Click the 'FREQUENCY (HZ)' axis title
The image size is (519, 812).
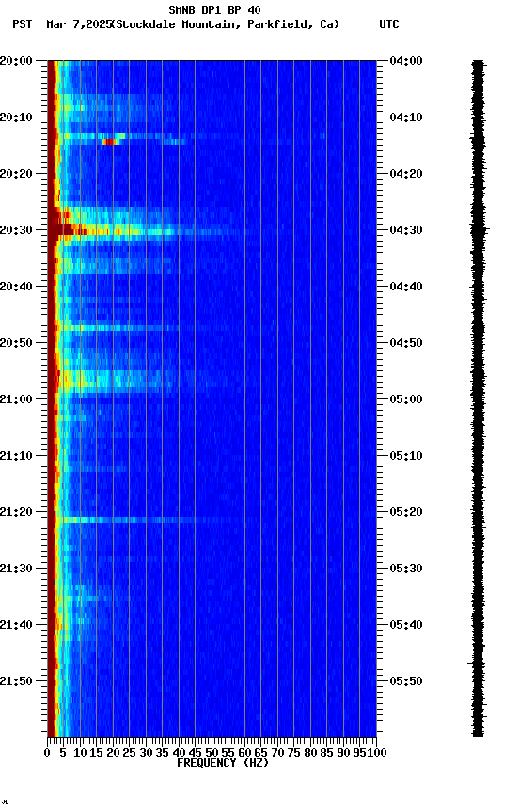tap(223, 763)
